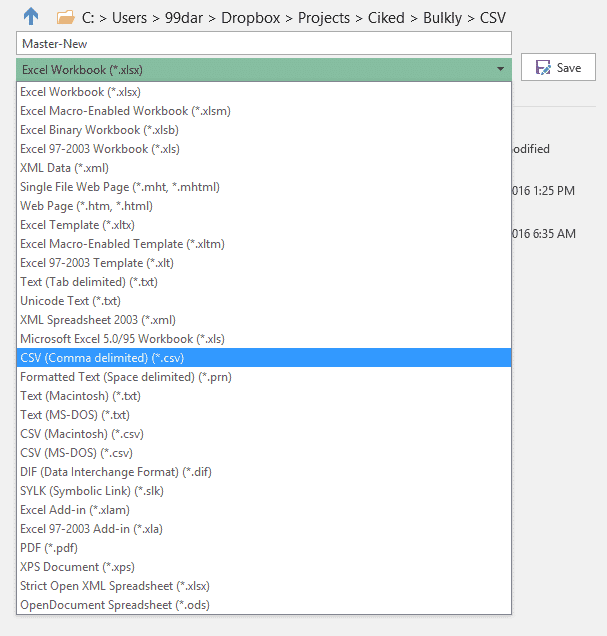Choose the highlighted CSV (Comma delimited) (*.csv)

click(264, 358)
